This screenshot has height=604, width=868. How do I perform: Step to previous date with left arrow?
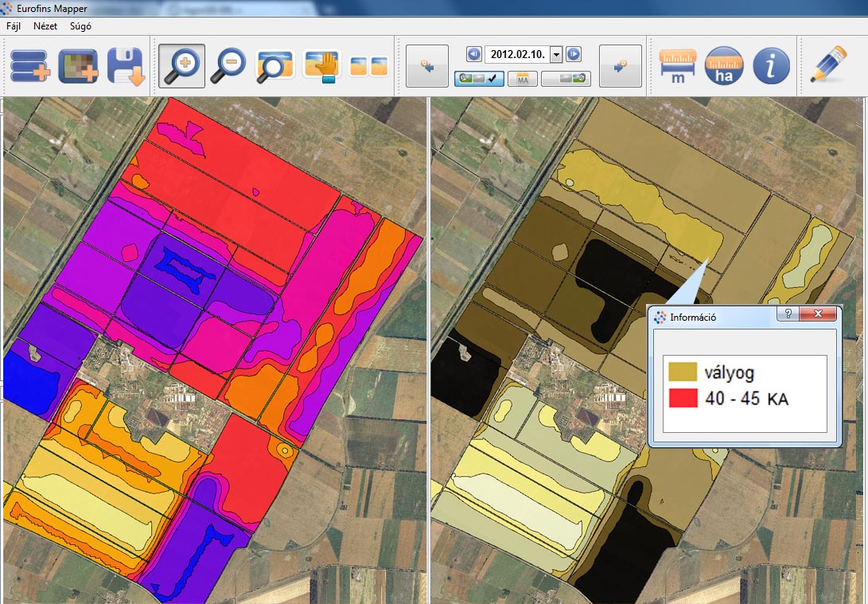pos(474,54)
